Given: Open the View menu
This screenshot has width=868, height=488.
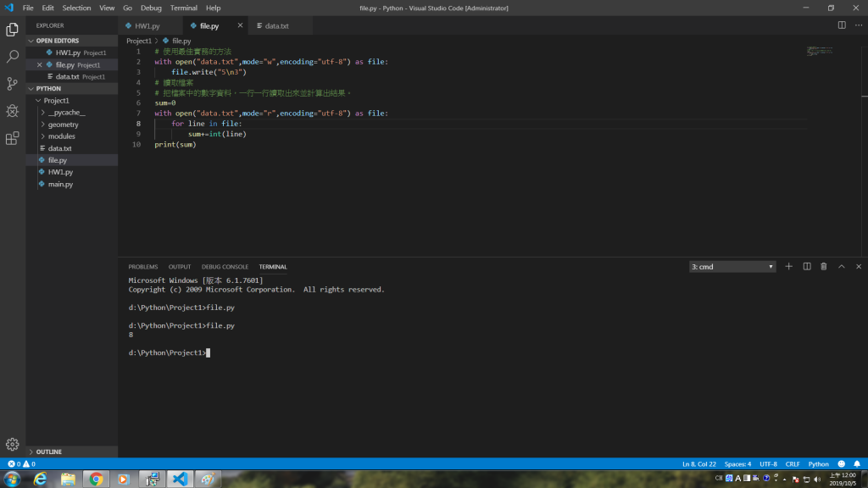Looking at the screenshot, I should pyautogui.click(x=107, y=8).
